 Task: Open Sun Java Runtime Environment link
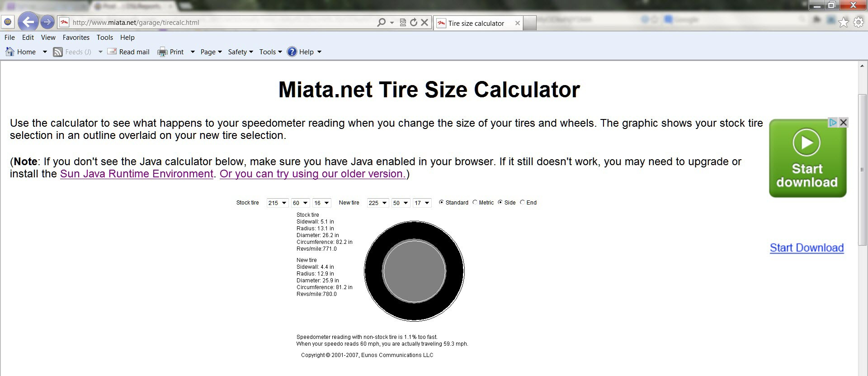(137, 174)
